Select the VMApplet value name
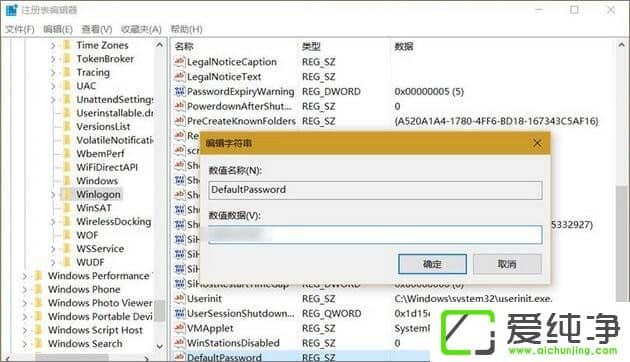630x362 pixels. (x=210, y=328)
